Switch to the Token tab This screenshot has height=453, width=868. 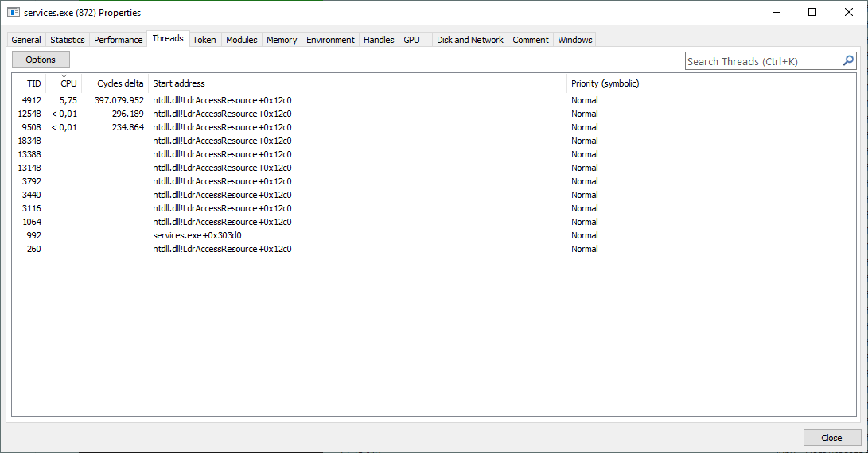[204, 40]
